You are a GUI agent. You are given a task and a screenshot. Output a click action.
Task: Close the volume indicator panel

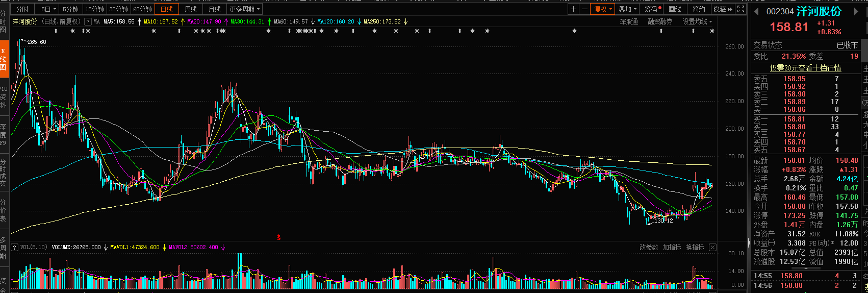(x=712, y=247)
